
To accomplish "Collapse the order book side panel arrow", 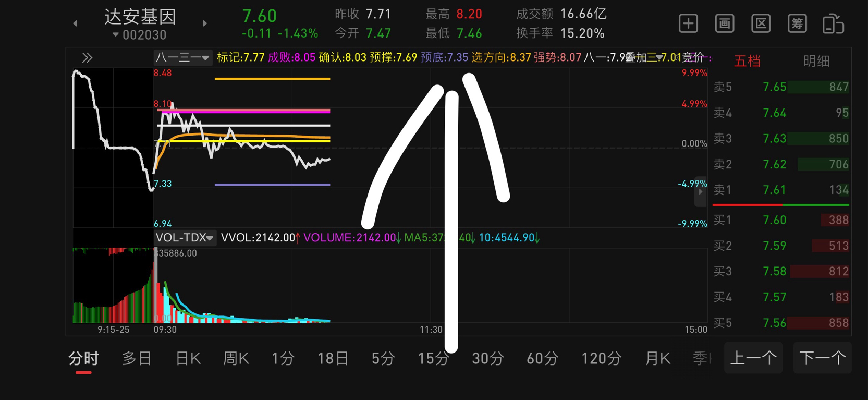I will [701, 192].
